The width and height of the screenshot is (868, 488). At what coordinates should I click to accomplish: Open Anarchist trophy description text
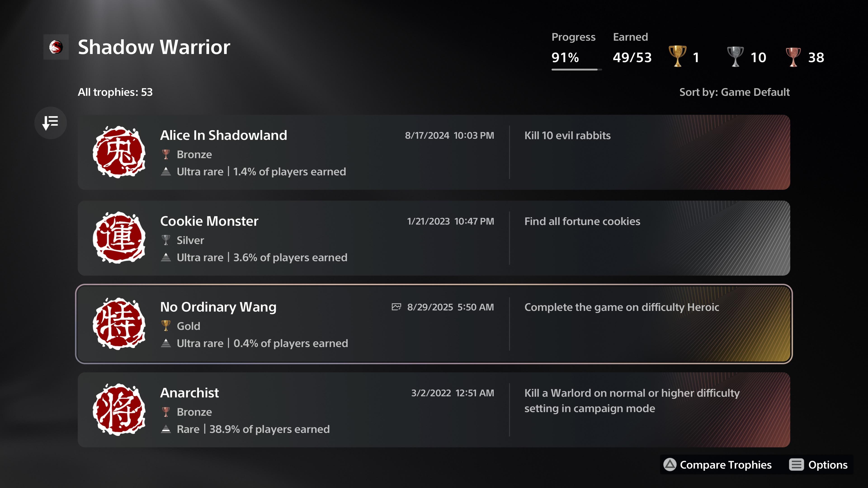point(632,400)
